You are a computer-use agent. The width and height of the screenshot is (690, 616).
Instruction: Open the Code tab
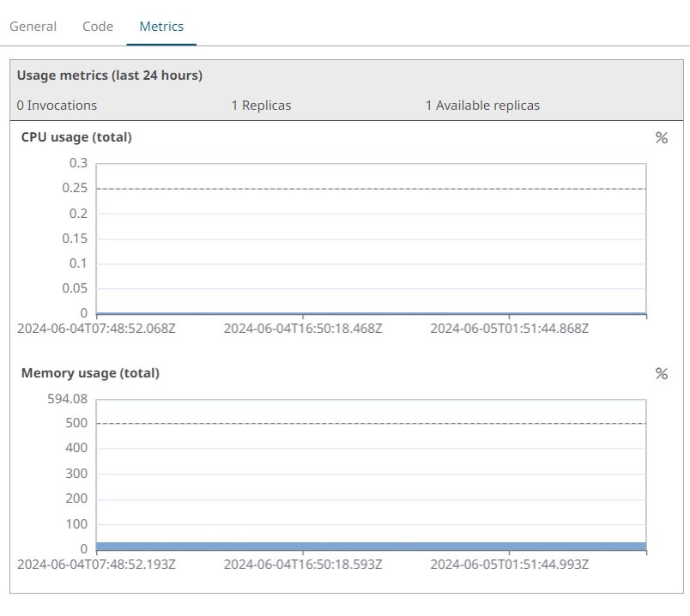[98, 27]
